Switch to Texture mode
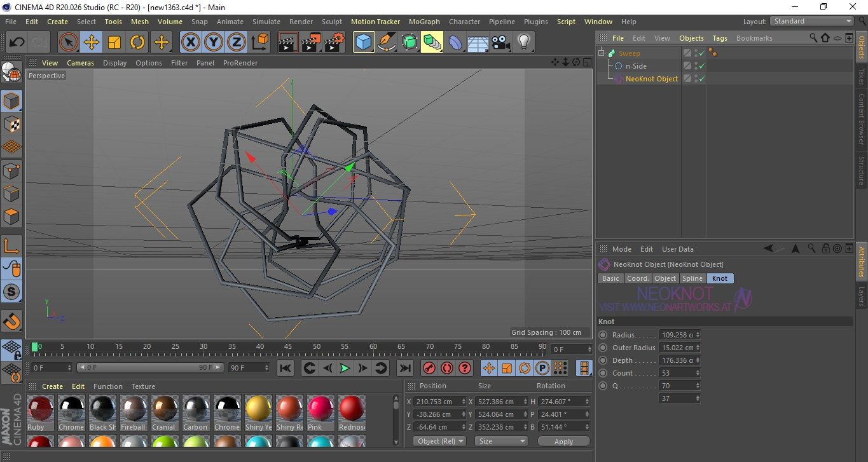 pyautogui.click(x=11, y=125)
